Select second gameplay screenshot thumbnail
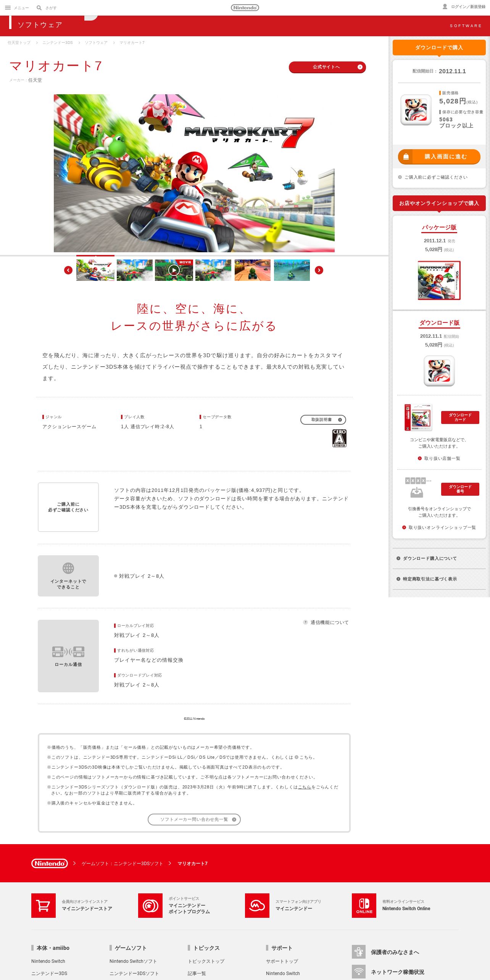The image size is (490, 980). [x=135, y=270]
